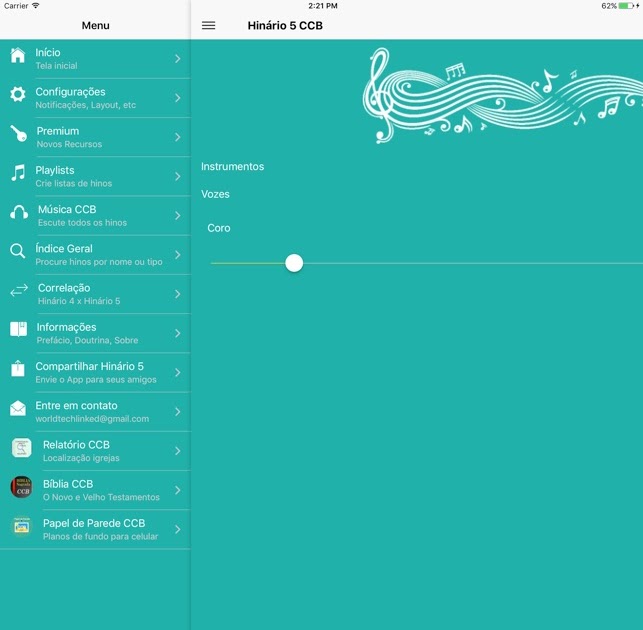Click the unfilled part of the Coro slider track
643x630 pixels.
click(x=473, y=263)
